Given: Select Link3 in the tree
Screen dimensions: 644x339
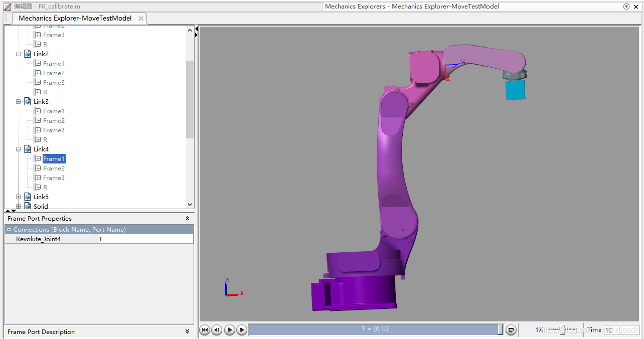Looking at the screenshot, I should click(41, 101).
